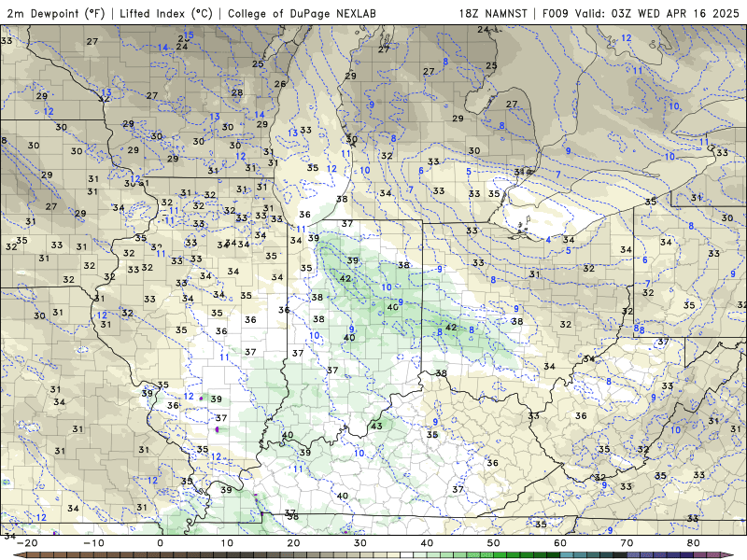Click the "18Z NAMNST" model run label

point(493,13)
